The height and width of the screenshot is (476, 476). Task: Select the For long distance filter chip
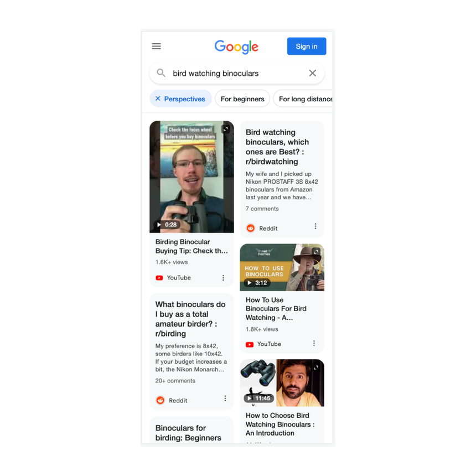click(x=303, y=99)
